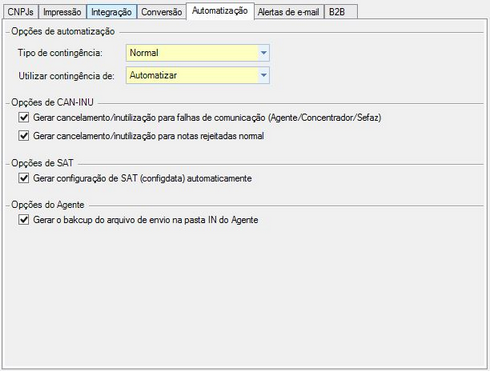Open the Tipo de contingência dropdown arrow
Image resolution: width=490 pixels, height=371 pixels.
point(263,53)
